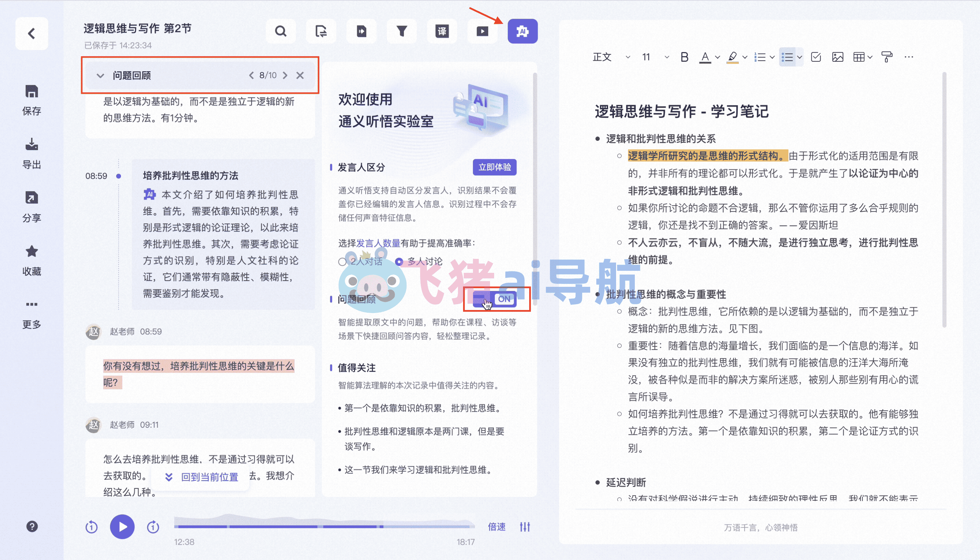This screenshot has width=980, height=560.
Task: Open the filter funnel tool
Action: (401, 31)
